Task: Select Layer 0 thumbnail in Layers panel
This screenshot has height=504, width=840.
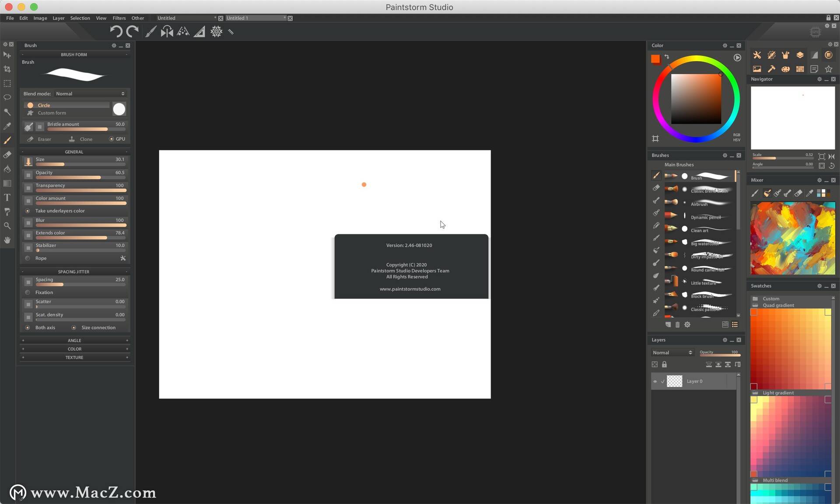Action: (674, 381)
